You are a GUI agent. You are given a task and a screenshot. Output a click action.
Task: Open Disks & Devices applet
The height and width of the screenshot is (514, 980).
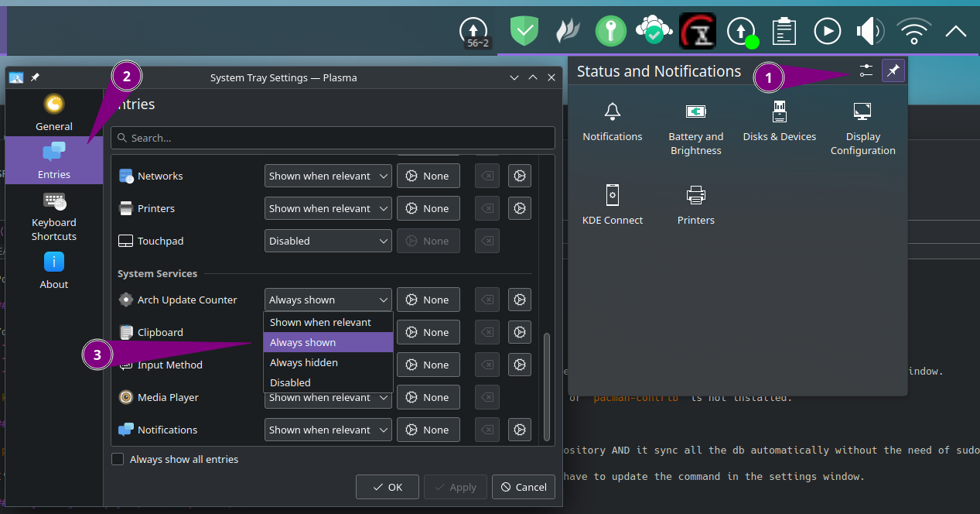click(780, 122)
